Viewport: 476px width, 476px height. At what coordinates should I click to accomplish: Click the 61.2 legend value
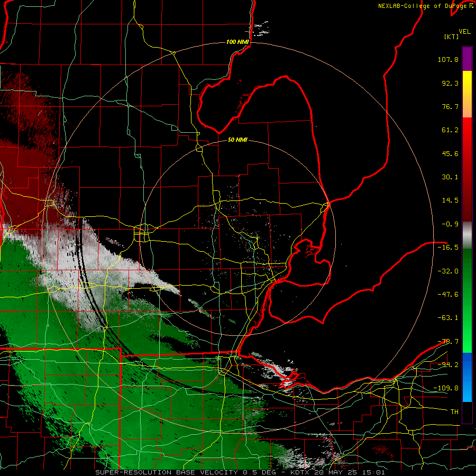pos(450,130)
